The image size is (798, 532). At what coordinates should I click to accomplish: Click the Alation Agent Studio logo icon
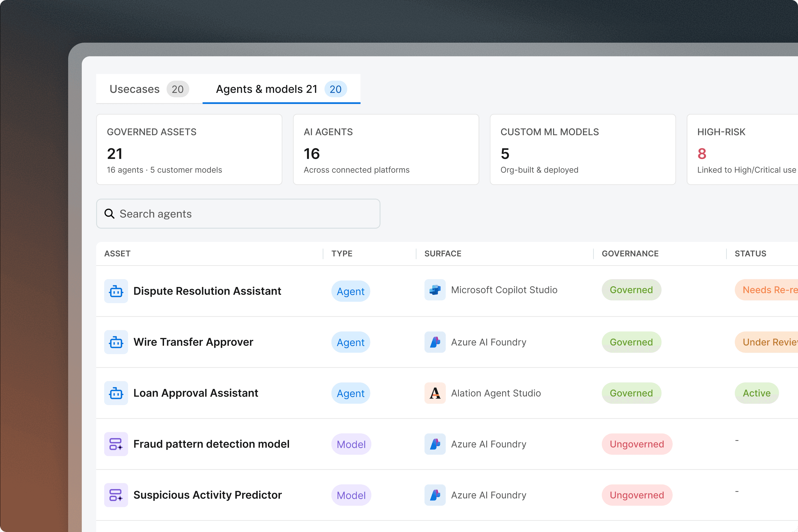click(x=435, y=393)
